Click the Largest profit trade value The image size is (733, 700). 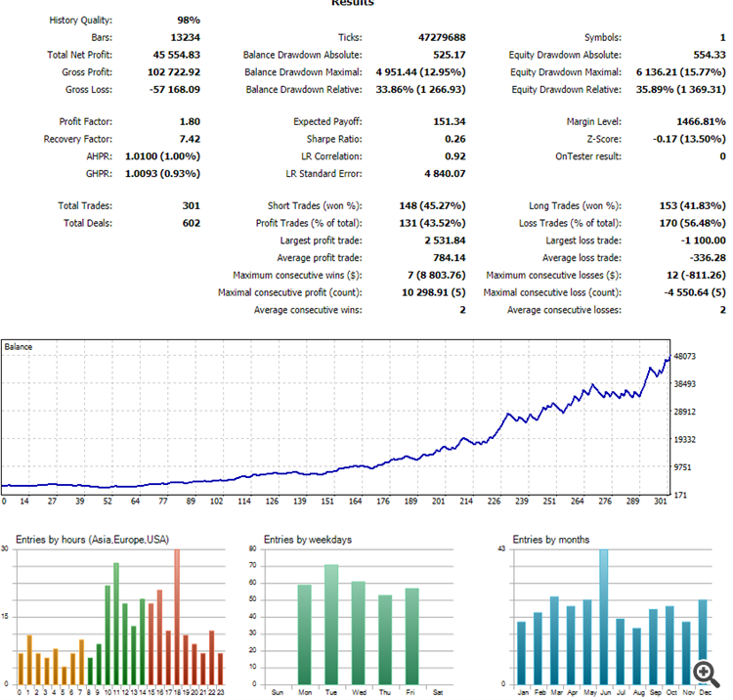(445, 241)
